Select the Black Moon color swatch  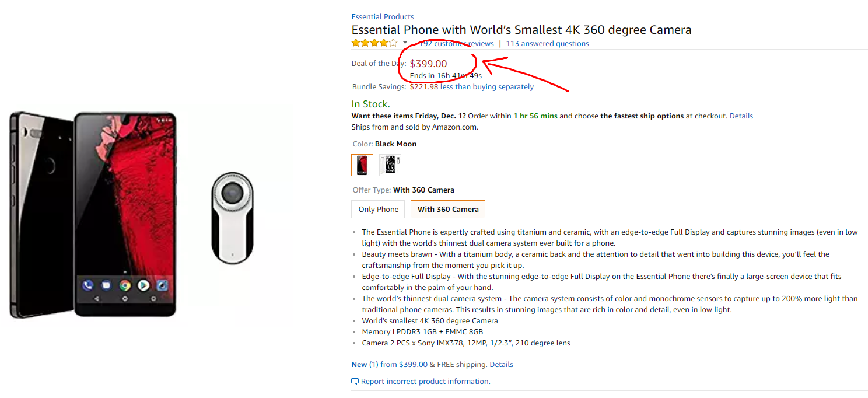362,165
